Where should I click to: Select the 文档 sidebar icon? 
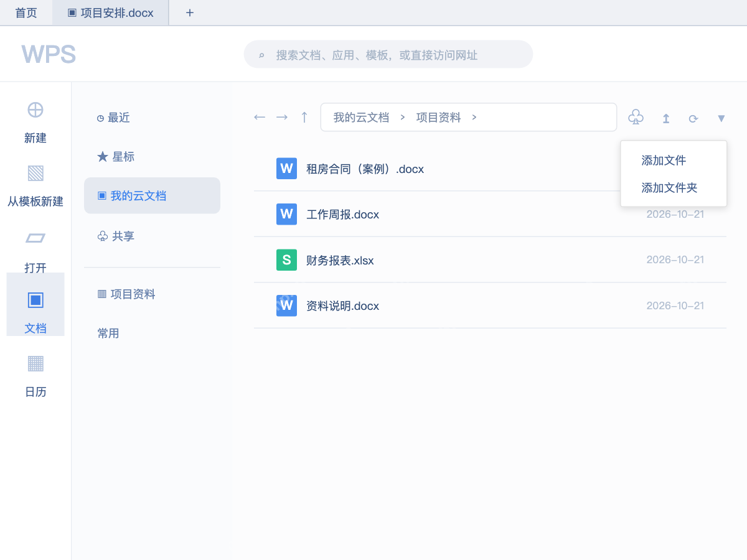(x=35, y=300)
